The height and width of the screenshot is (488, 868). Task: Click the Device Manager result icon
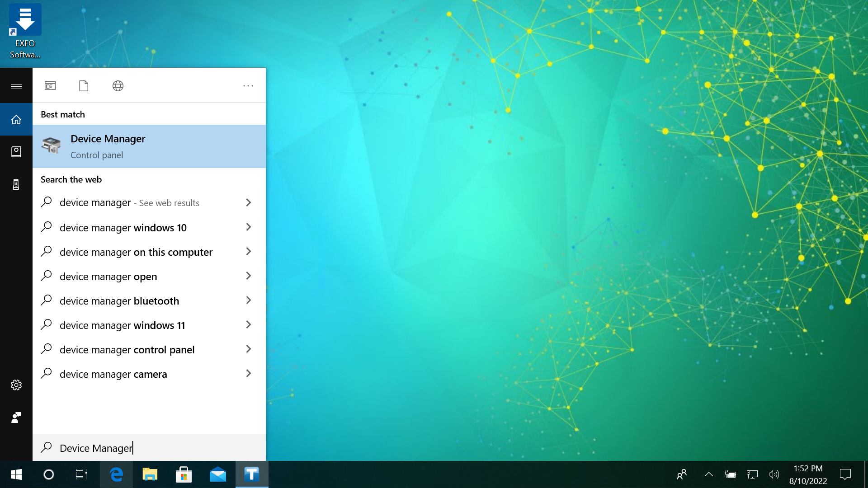click(x=51, y=145)
